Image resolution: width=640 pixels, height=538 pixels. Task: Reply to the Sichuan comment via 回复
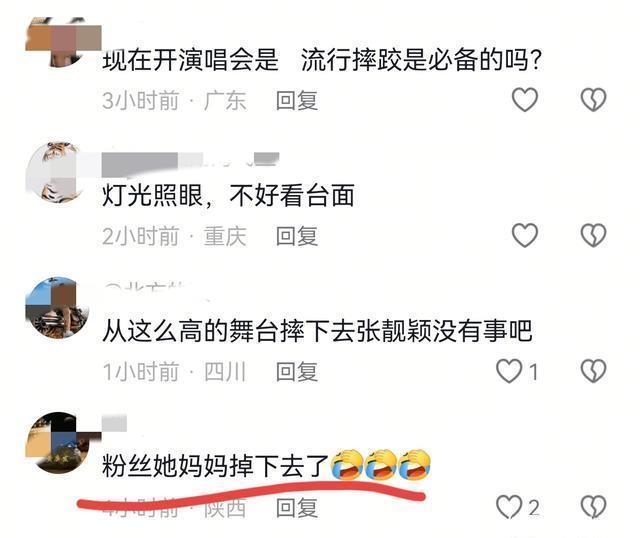point(297,372)
